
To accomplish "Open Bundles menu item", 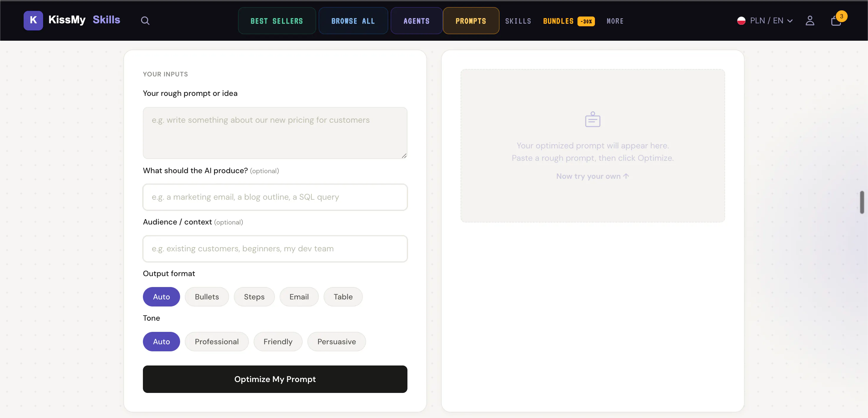I will pos(558,21).
